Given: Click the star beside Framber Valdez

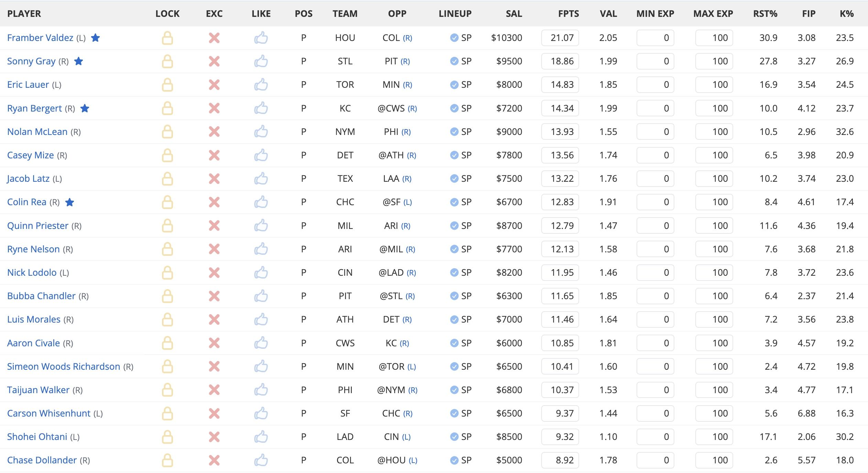Looking at the screenshot, I should tap(95, 38).
